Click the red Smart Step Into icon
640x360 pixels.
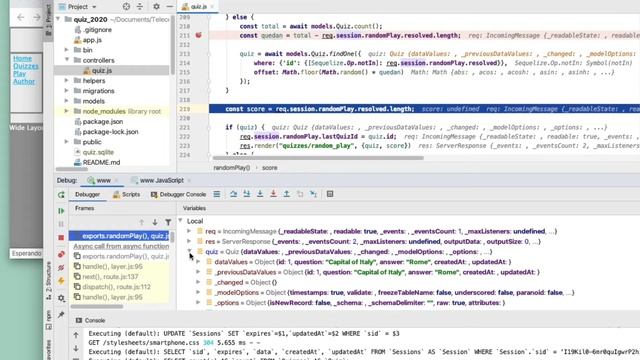point(273,194)
